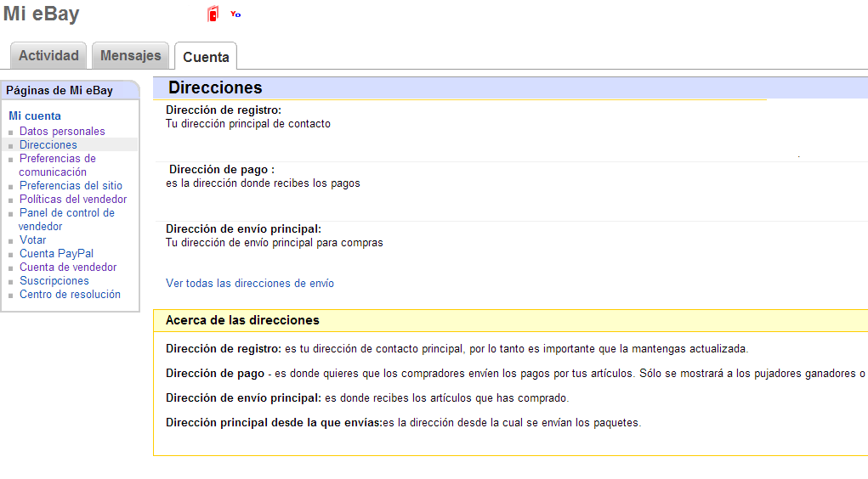868x479 pixels.
Task: Click the 'Acerca de las direcciones' heading
Action: [242, 320]
